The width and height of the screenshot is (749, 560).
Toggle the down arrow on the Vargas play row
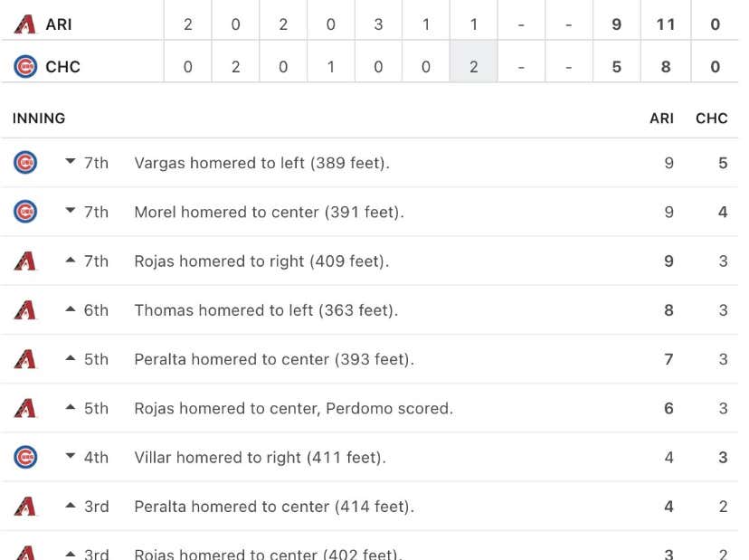pyautogui.click(x=71, y=163)
